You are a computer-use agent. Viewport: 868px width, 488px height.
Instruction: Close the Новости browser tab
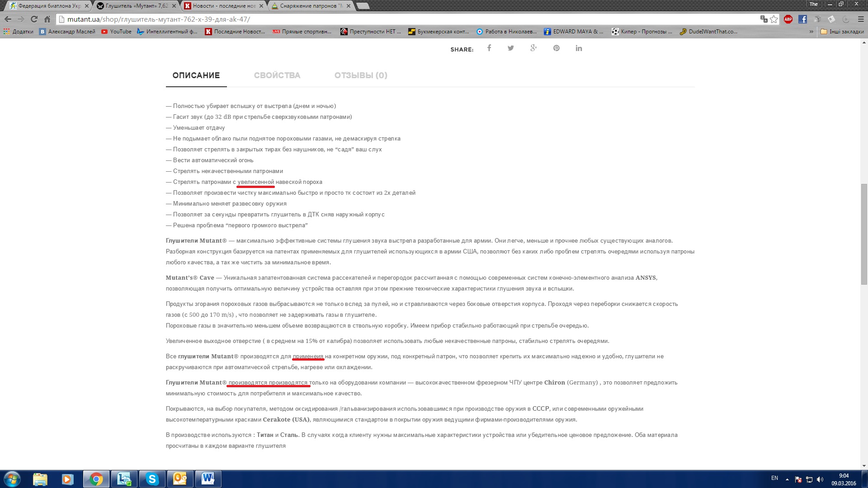261,6
